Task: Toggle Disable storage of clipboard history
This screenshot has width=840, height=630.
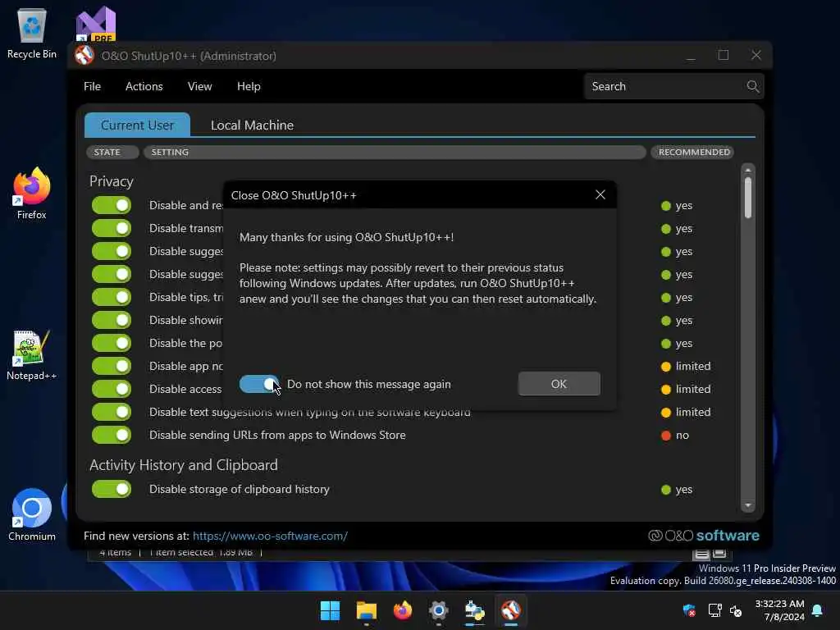Action: coord(112,489)
